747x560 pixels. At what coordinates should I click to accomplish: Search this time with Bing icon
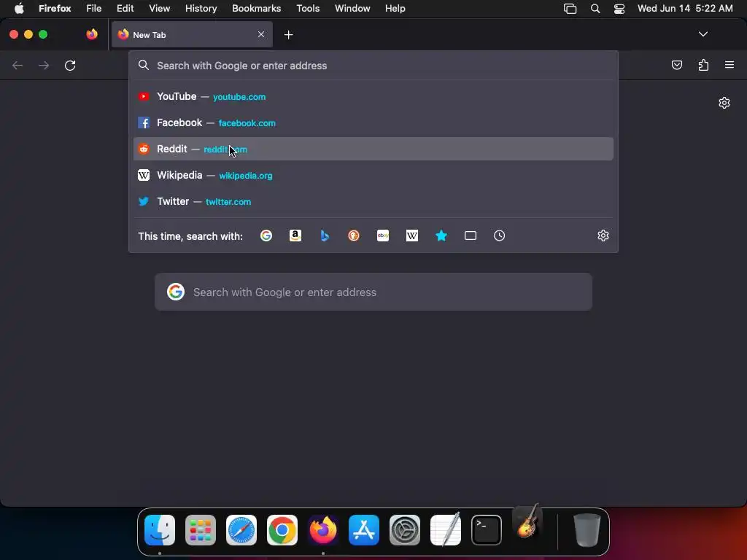325,236
